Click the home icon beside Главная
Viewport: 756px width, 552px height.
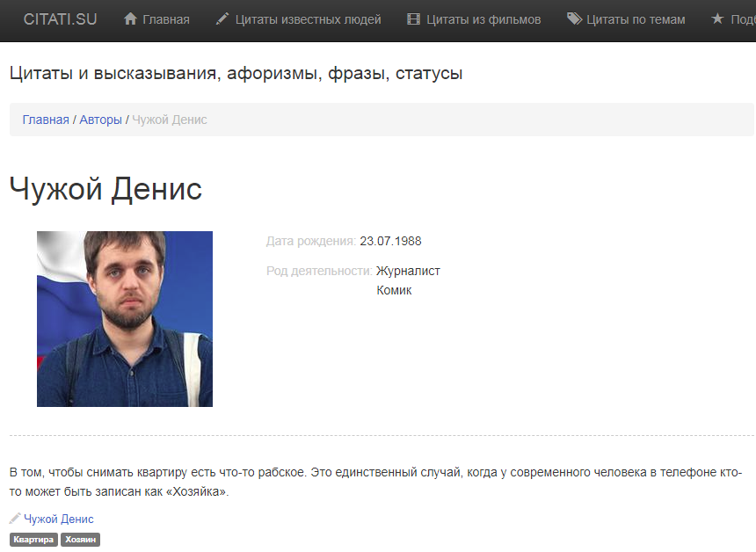pos(130,18)
